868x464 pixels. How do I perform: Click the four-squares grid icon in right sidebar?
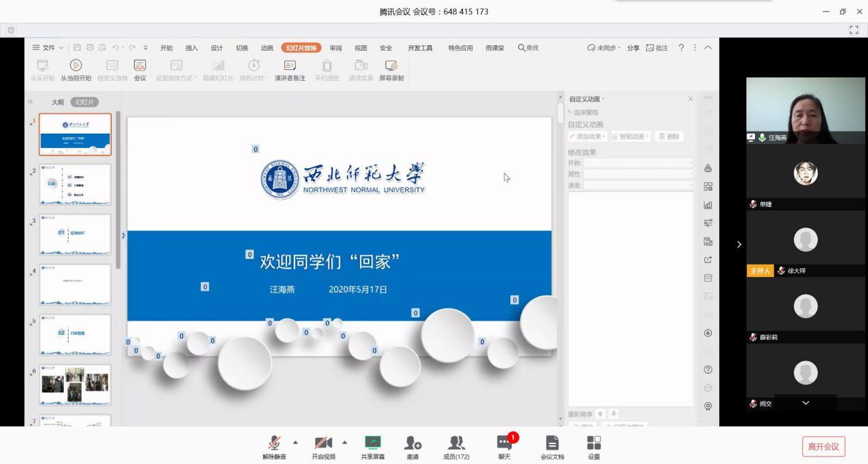(708, 186)
